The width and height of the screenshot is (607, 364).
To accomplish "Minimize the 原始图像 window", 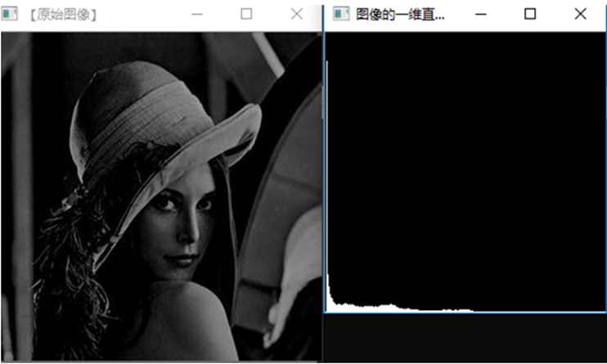I will click(x=197, y=15).
